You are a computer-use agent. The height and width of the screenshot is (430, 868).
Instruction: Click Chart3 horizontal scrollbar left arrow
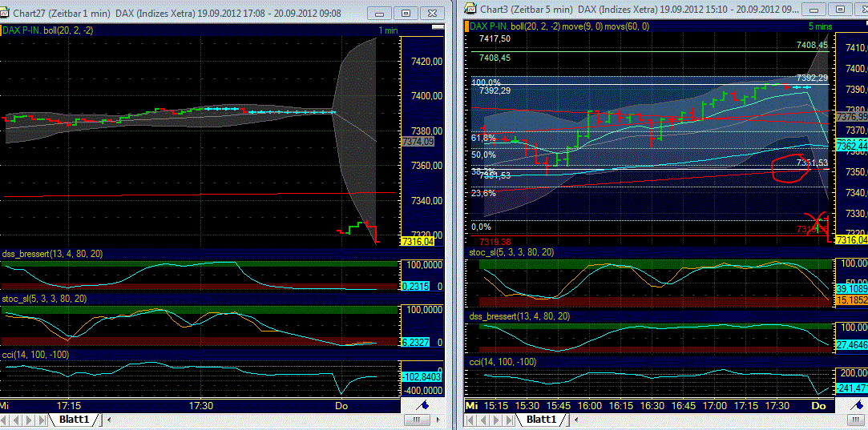[x=577, y=420]
